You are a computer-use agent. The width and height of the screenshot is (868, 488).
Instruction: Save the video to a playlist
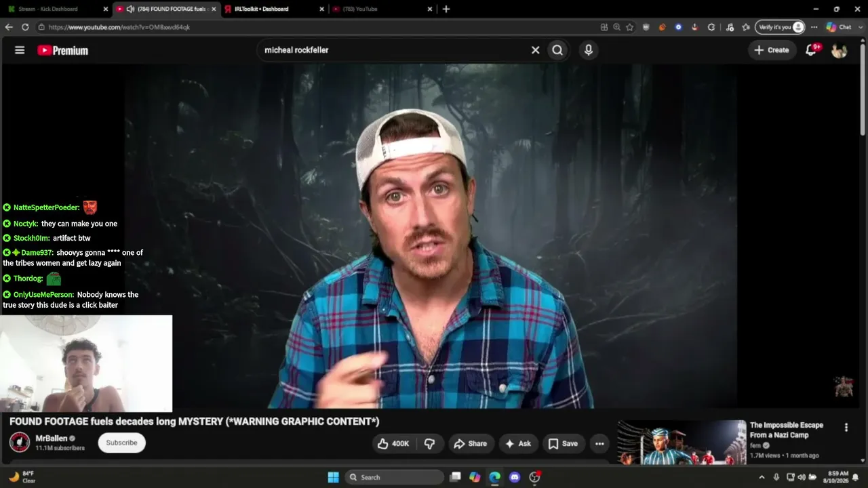(563, 444)
